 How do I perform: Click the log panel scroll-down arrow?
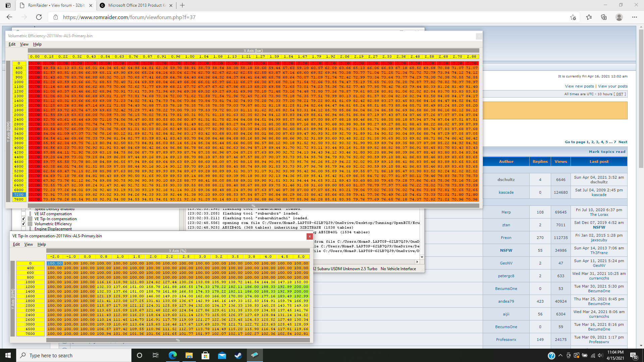point(422,257)
